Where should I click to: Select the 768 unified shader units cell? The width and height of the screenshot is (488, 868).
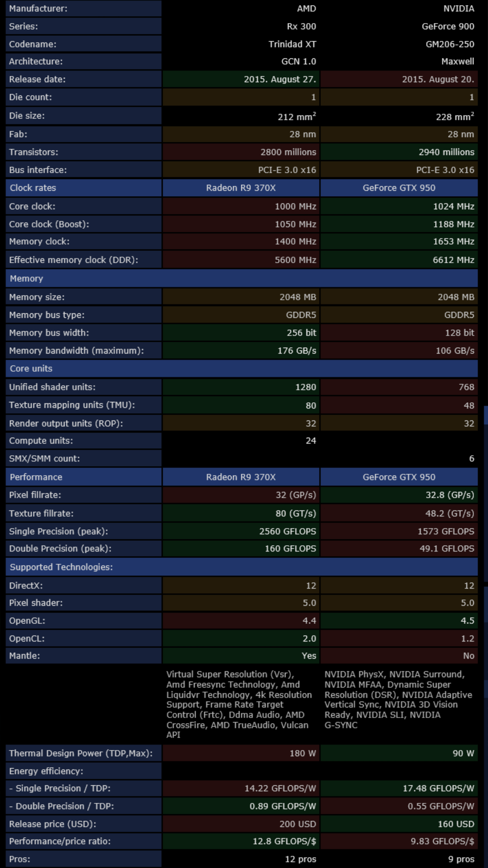(x=399, y=387)
